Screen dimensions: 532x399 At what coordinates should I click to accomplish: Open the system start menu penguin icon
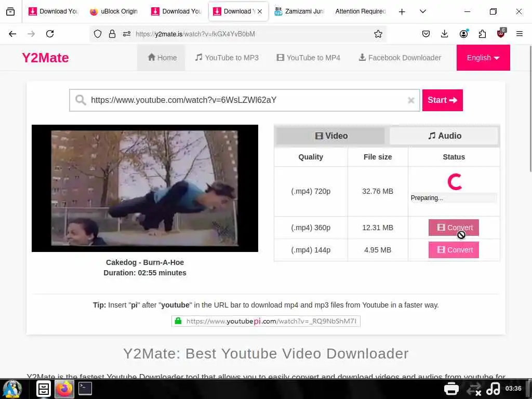tap(12, 389)
